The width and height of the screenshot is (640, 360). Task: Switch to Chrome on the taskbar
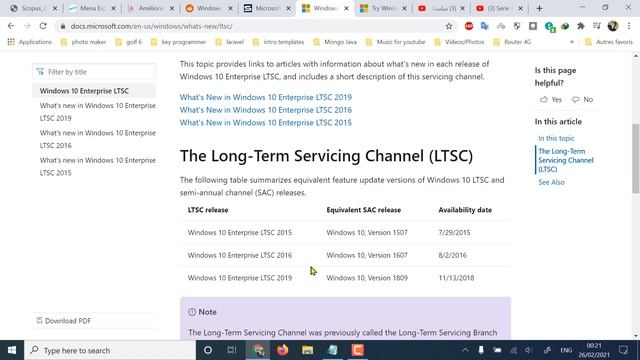pyautogui.click(x=258, y=350)
